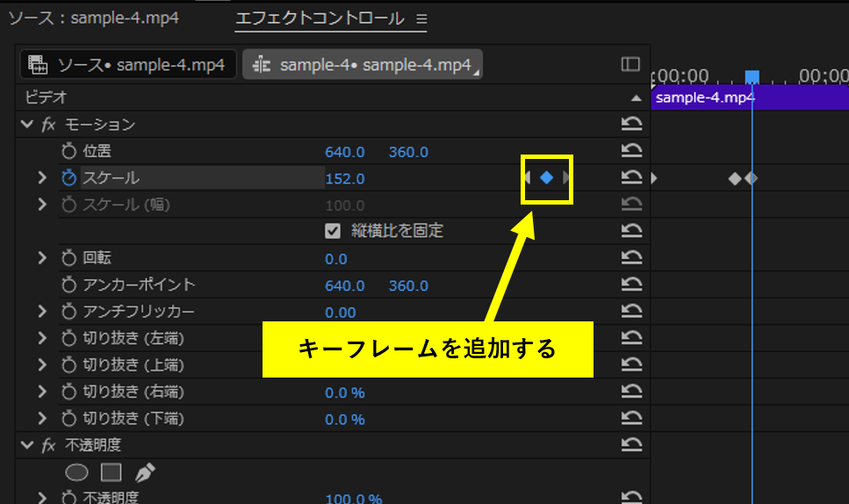Create 4-point polygon mask for 不透明度
The height and width of the screenshot is (504, 849).
pos(111,472)
